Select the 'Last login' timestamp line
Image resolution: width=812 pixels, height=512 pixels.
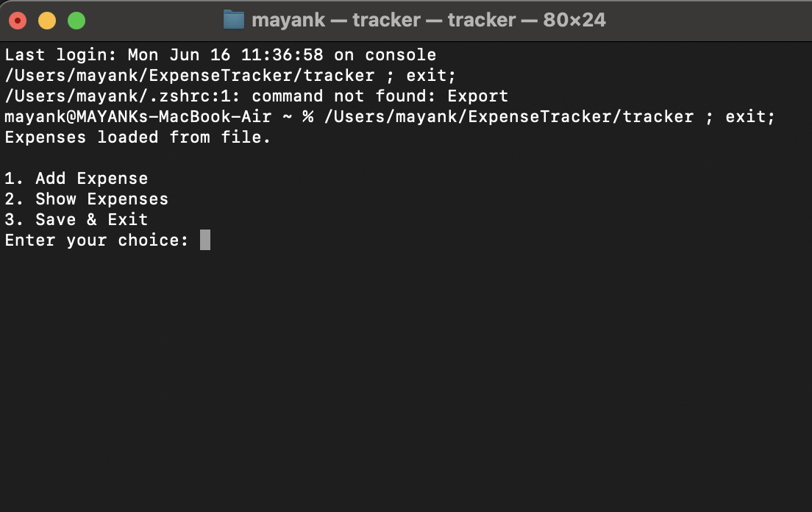(220, 54)
